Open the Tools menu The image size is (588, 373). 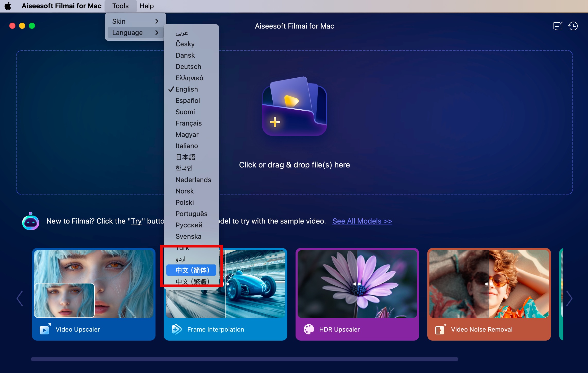pyautogui.click(x=120, y=6)
